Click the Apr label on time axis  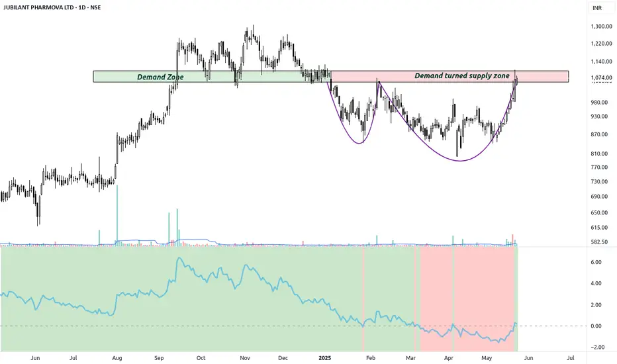pos(449,358)
